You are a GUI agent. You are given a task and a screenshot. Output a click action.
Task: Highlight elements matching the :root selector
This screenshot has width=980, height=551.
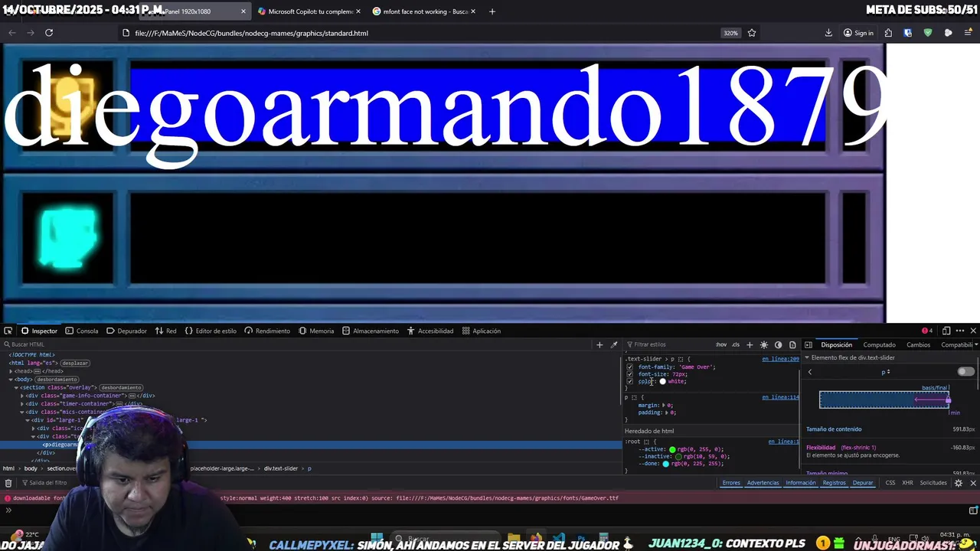646,442
